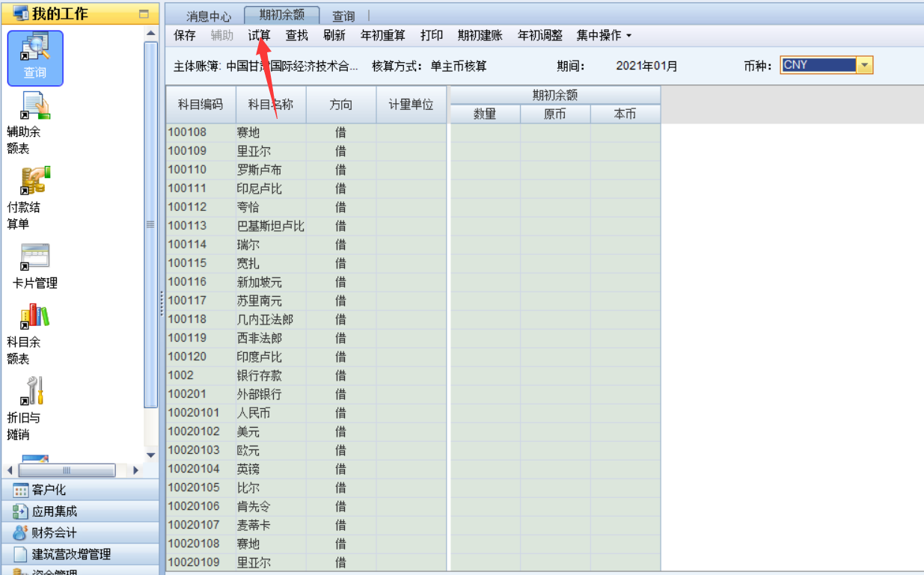The width and height of the screenshot is (924, 575).
Task: Open the 卡片管理 icon
Action: pos(34,257)
